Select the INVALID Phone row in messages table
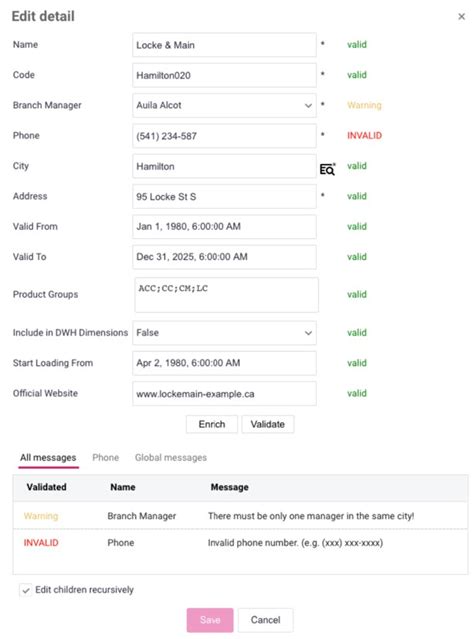Image resolution: width=474 pixels, height=639 pixels. 240,543
